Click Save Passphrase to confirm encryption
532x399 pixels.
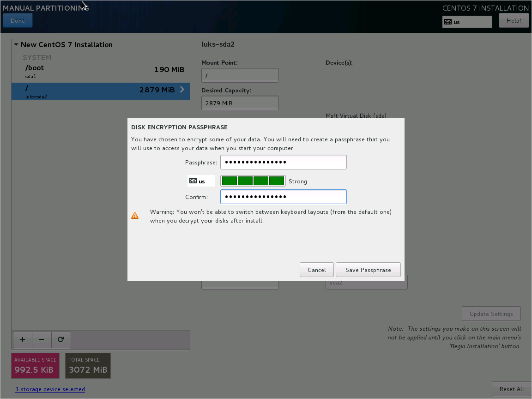368,270
